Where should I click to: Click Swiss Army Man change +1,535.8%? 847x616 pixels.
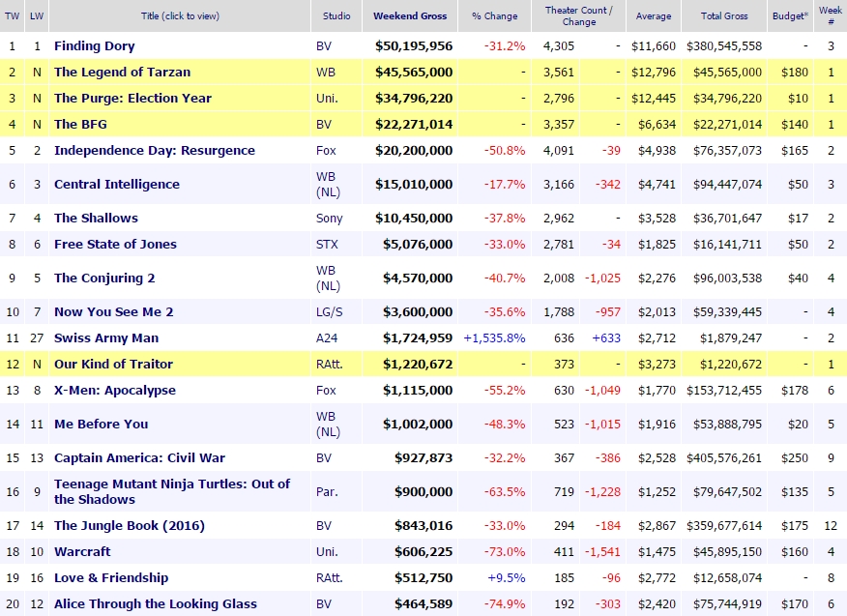(x=494, y=337)
